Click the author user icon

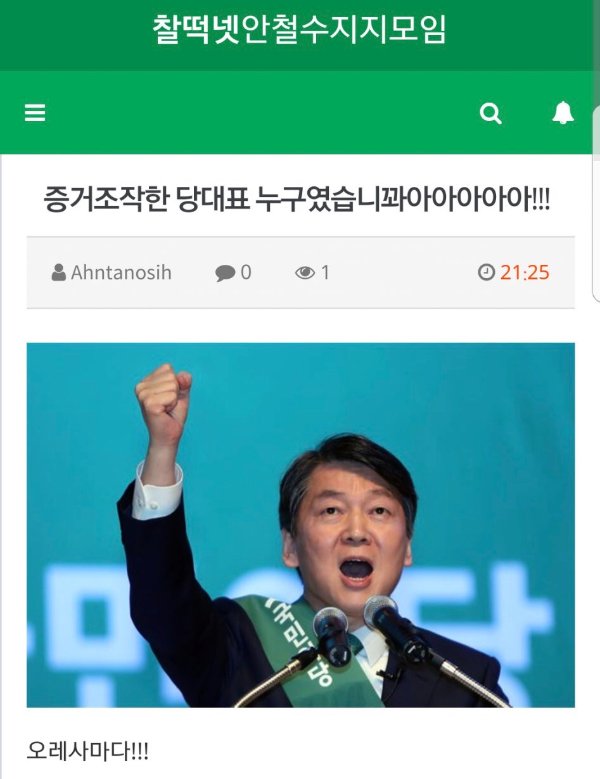click(x=59, y=272)
